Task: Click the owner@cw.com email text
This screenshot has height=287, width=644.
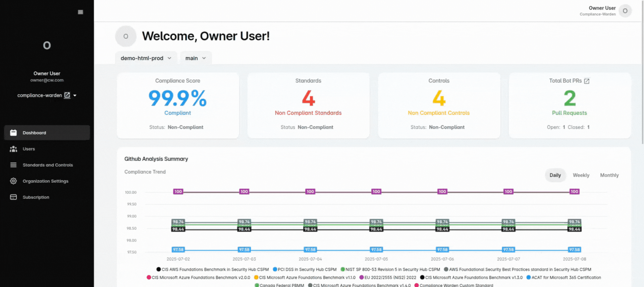Action: point(47,80)
